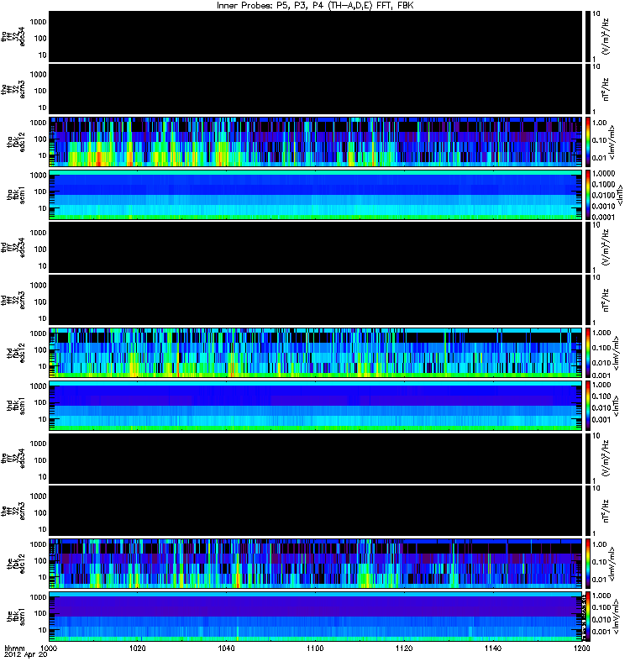Image resolution: width=630 pixels, height=672 pixels.
Task: Select the tha fff 32 scm3 panel
Action: coord(316,89)
